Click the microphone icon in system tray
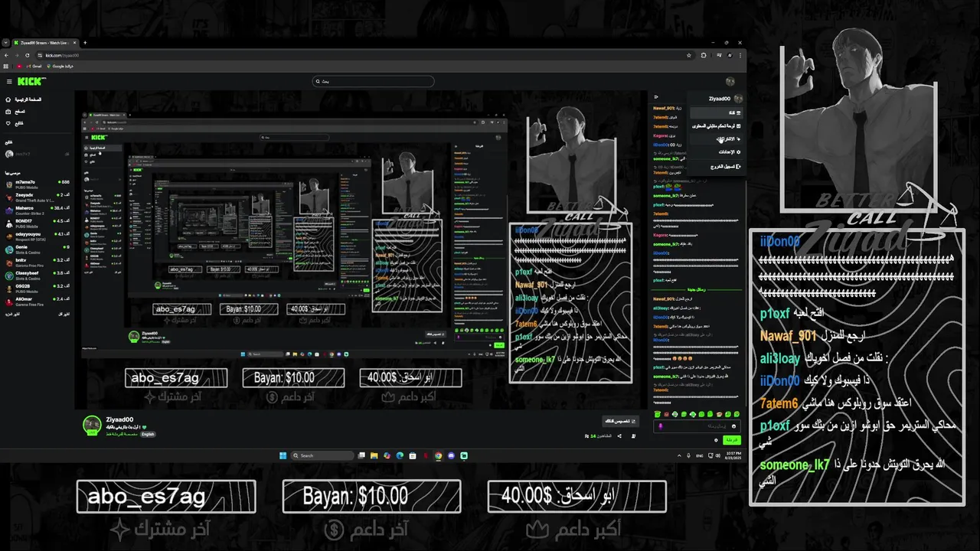Viewport: 980px width, 551px height. click(x=688, y=455)
